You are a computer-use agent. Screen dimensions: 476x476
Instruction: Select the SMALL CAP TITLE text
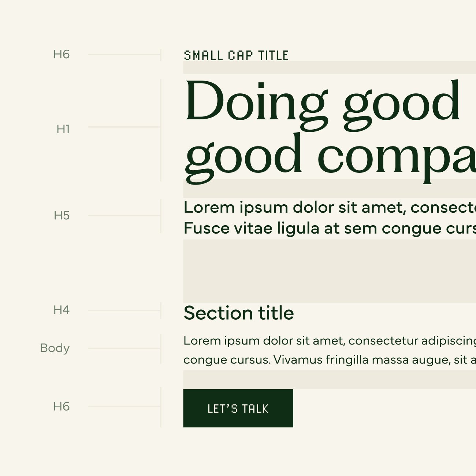(x=236, y=56)
